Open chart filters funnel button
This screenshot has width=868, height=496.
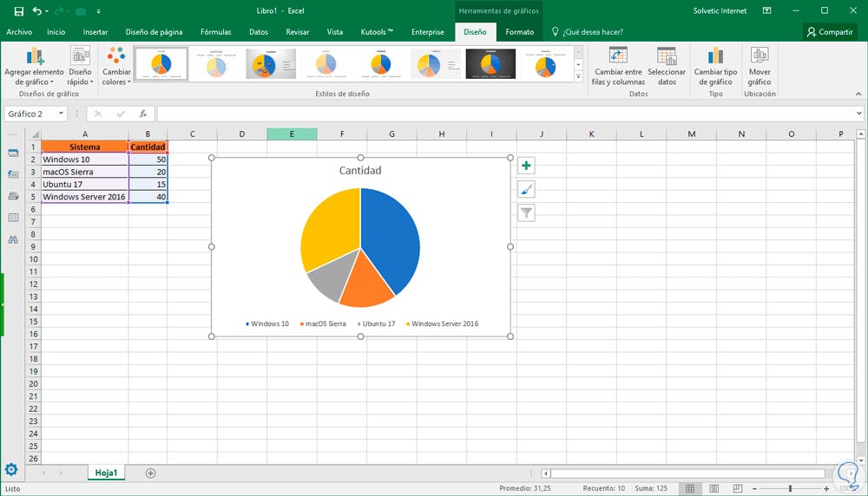tap(526, 212)
